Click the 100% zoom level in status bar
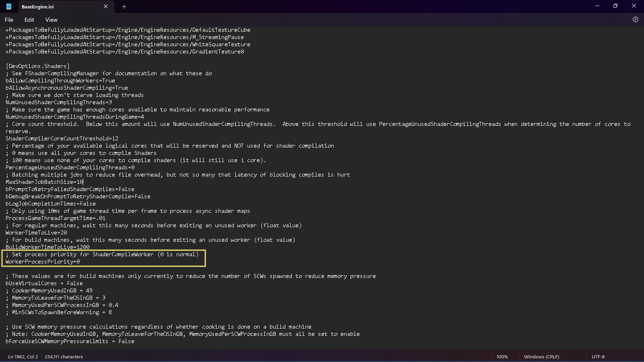This screenshot has width=644, height=362. click(x=502, y=357)
